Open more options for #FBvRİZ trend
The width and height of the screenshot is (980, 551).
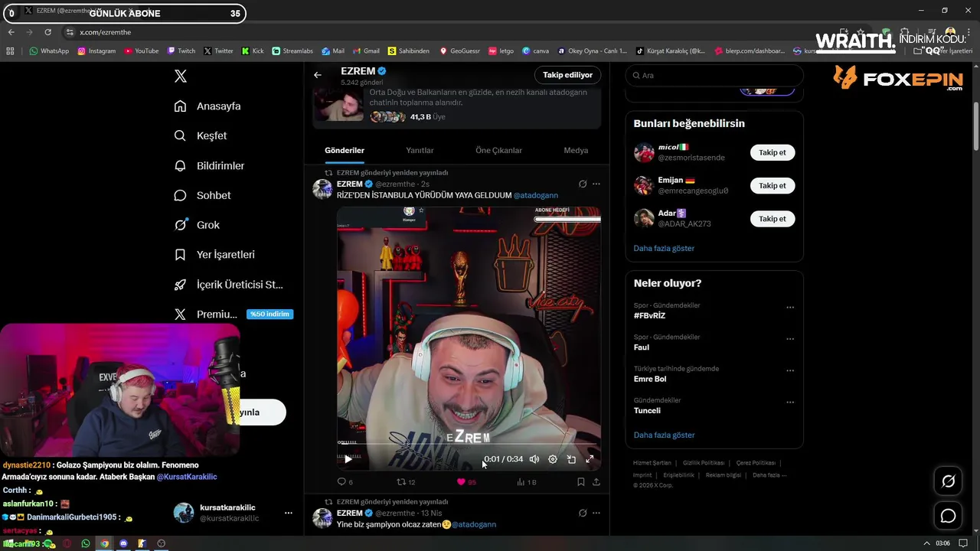(790, 308)
